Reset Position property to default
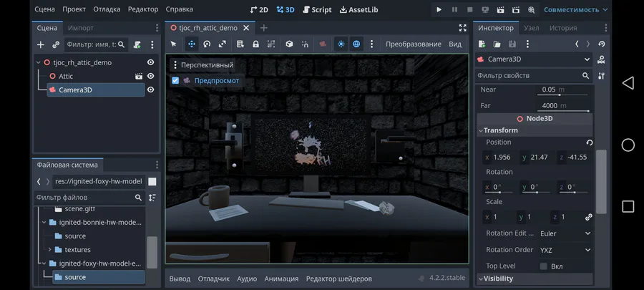The height and width of the screenshot is (290, 644). [590, 142]
